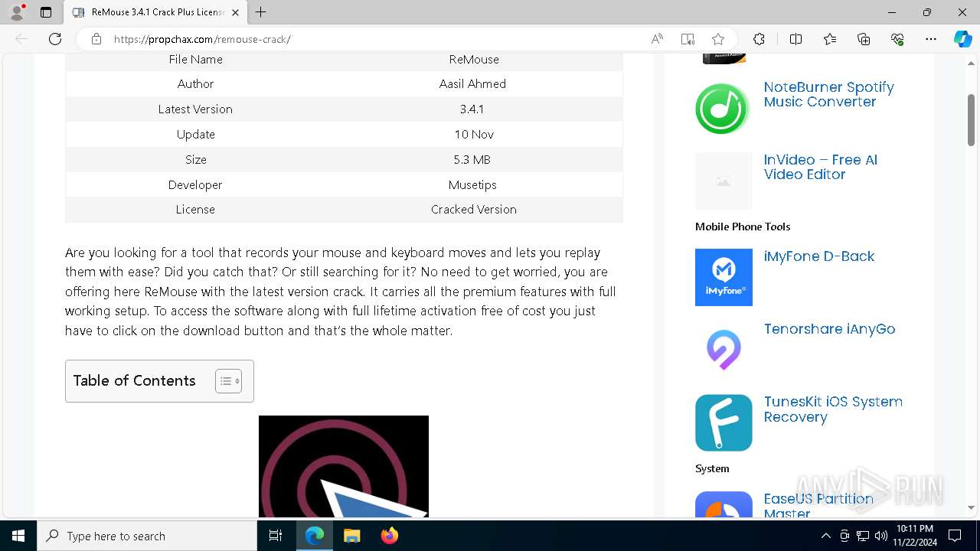Open the Copilot sidebar icon
Image resolution: width=980 pixels, height=551 pixels.
pyautogui.click(x=963, y=39)
